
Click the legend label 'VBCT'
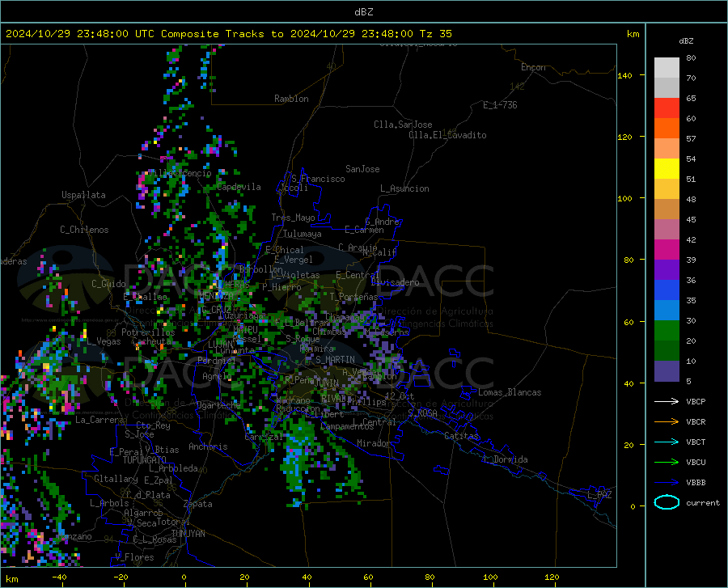click(x=696, y=442)
